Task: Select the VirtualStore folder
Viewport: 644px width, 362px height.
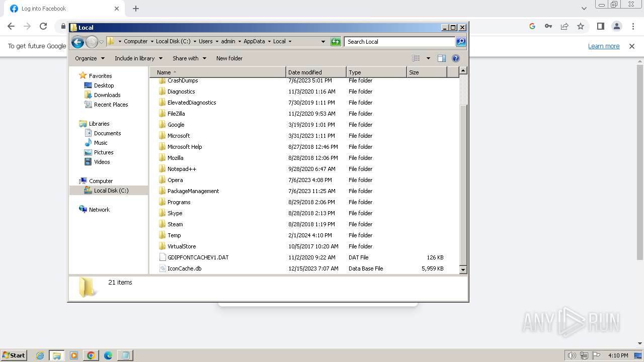Action: (182, 246)
